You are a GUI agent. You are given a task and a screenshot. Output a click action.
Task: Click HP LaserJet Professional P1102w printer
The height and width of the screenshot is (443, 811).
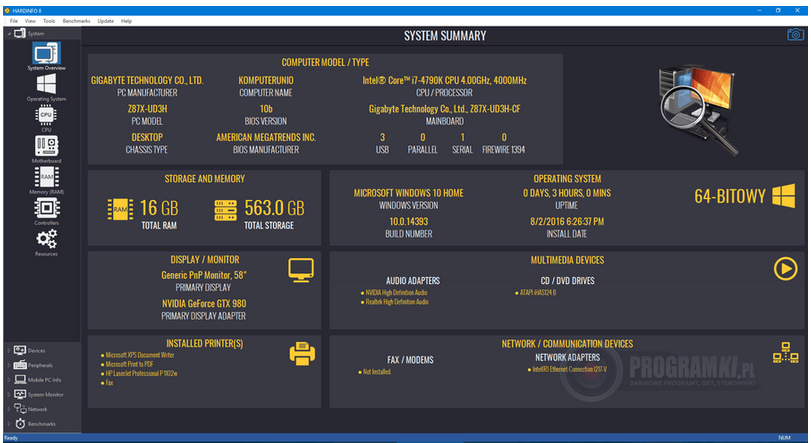click(x=141, y=373)
